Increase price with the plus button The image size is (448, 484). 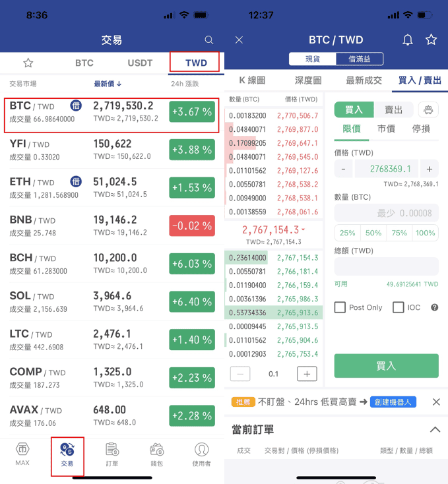pos(429,169)
